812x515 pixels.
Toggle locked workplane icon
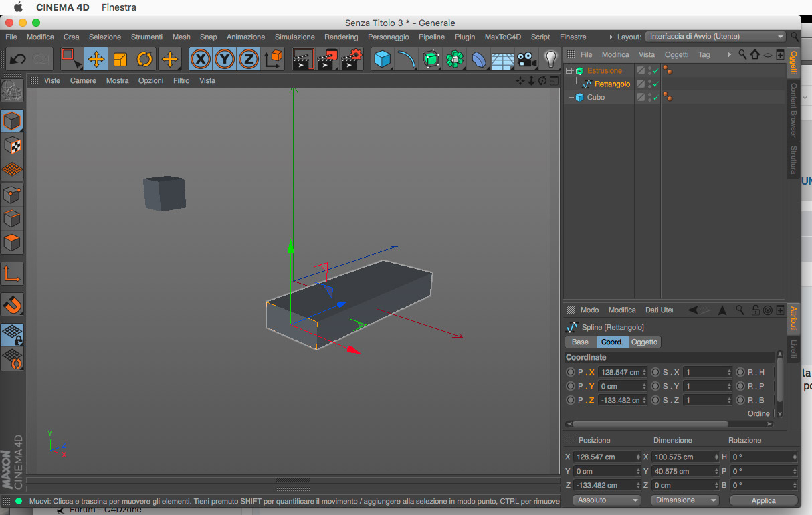point(12,334)
